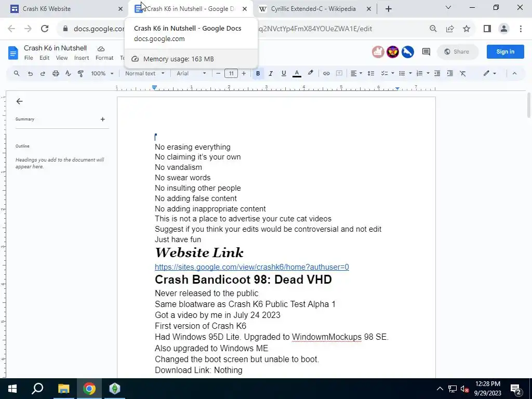This screenshot has width=532, height=399.
Task: Clear the text formatting
Action: [463, 73]
